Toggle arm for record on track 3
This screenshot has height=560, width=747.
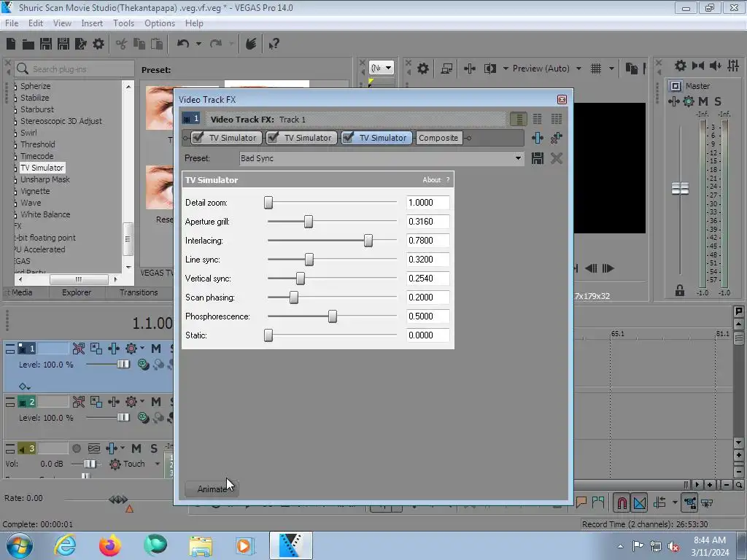(76, 448)
